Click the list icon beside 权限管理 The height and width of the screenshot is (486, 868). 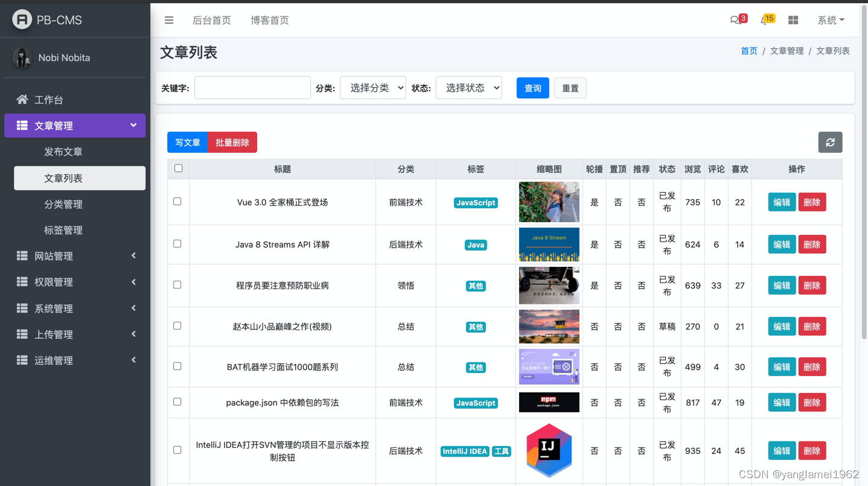coord(22,282)
